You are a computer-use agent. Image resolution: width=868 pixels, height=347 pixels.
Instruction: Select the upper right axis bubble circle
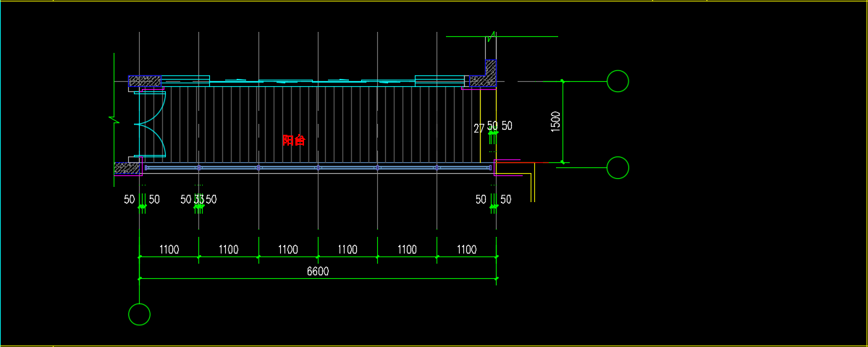click(x=618, y=81)
